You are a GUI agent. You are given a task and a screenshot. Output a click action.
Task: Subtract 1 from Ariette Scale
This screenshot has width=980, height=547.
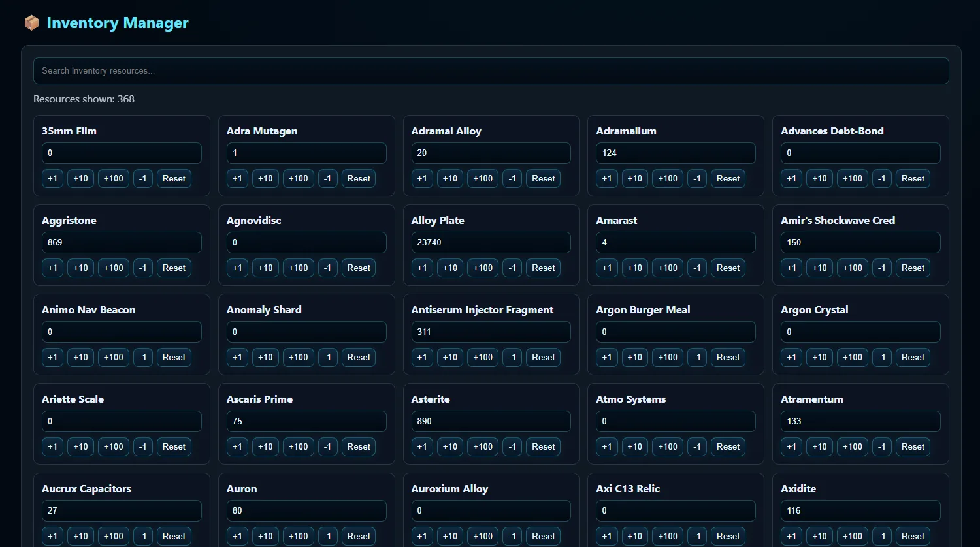pos(143,446)
